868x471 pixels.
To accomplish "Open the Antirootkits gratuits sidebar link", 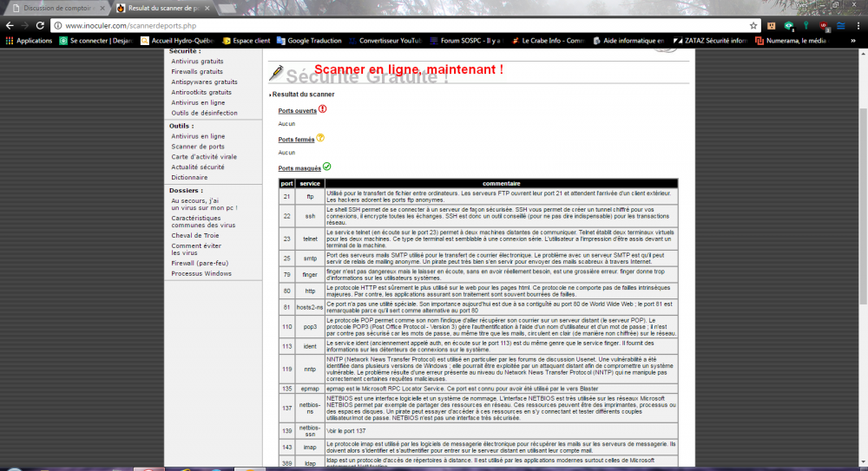I will pos(201,93).
